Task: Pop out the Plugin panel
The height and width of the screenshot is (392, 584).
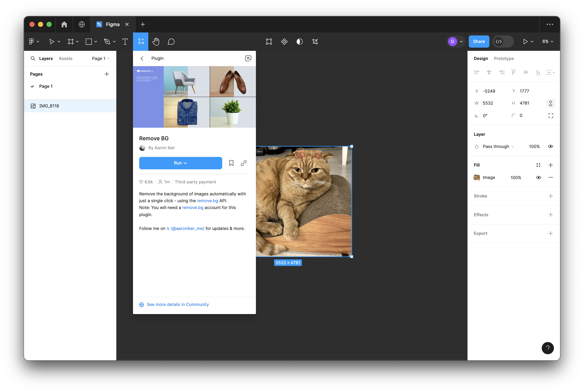Action: (248, 58)
